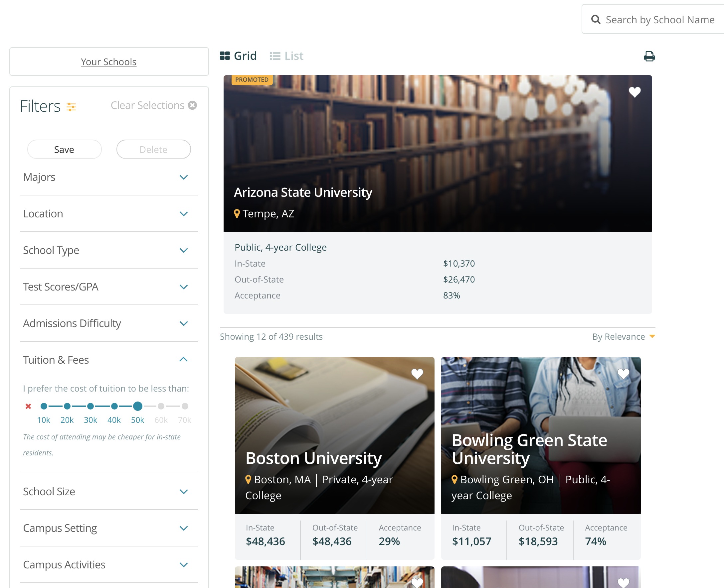
Task: Click Save to save current filters
Action: tap(64, 149)
